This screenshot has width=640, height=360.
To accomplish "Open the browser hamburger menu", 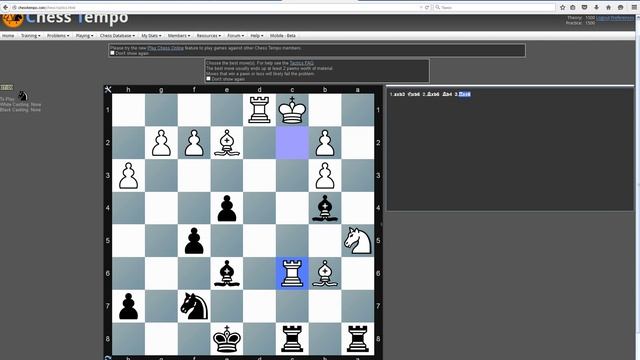I will 635,7.
